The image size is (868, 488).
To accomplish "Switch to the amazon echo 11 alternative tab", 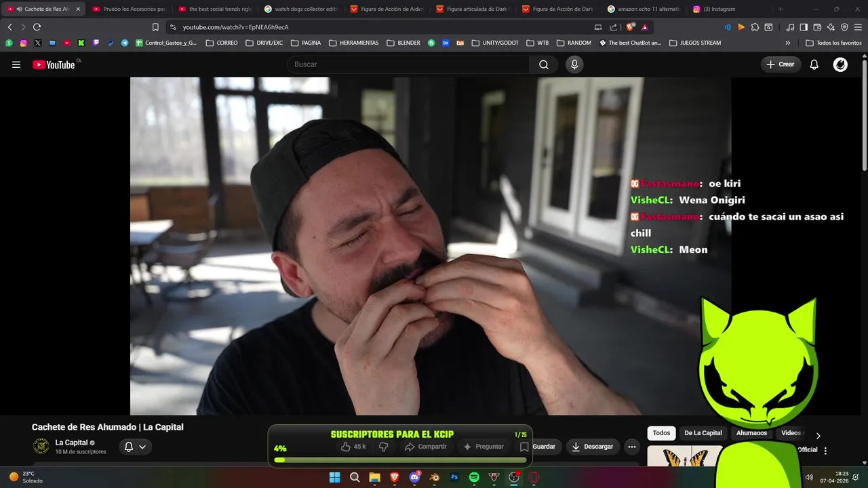I will coord(644,9).
